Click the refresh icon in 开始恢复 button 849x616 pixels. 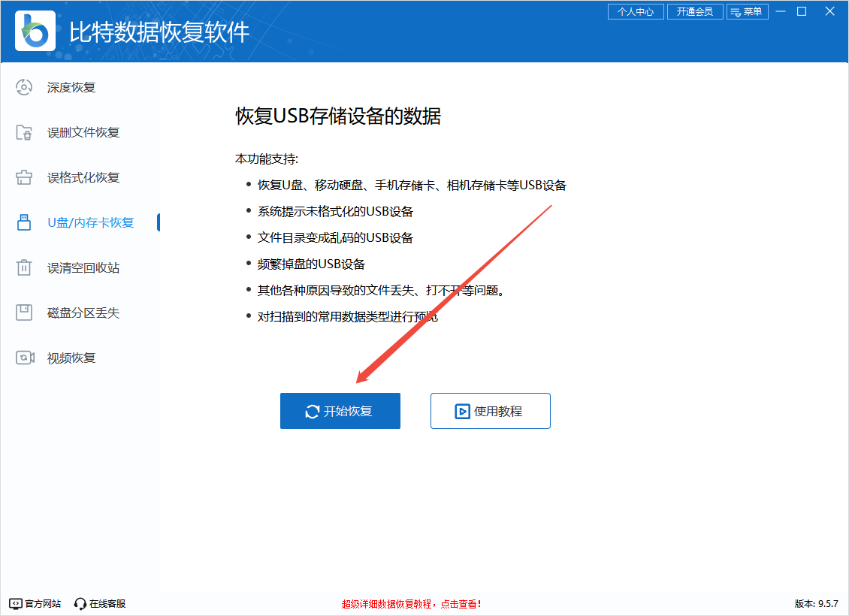[x=313, y=412]
